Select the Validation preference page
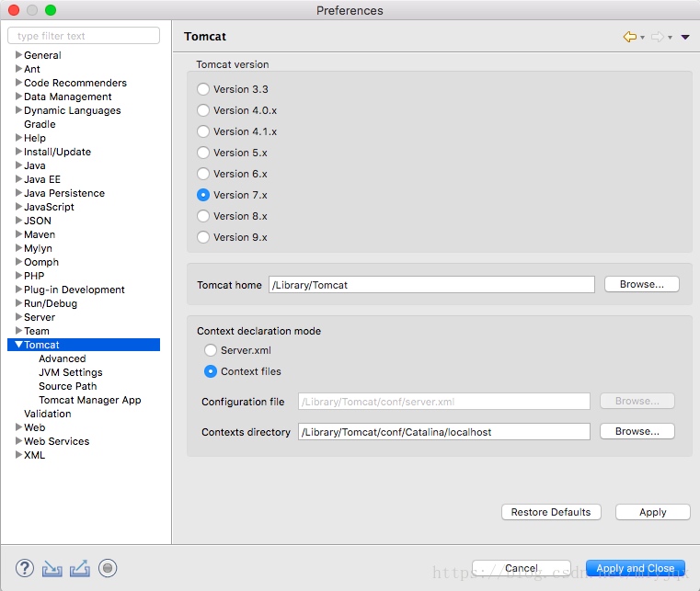 pos(47,414)
